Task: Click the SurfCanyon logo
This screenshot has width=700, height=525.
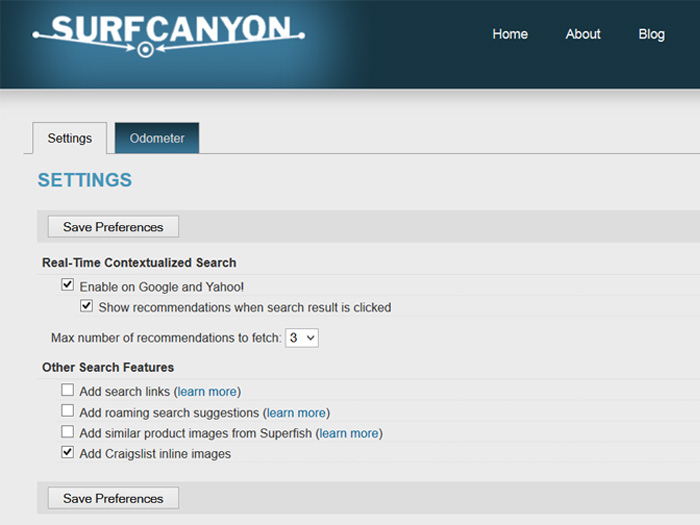Action: pyautogui.click(x=169, y=36)
